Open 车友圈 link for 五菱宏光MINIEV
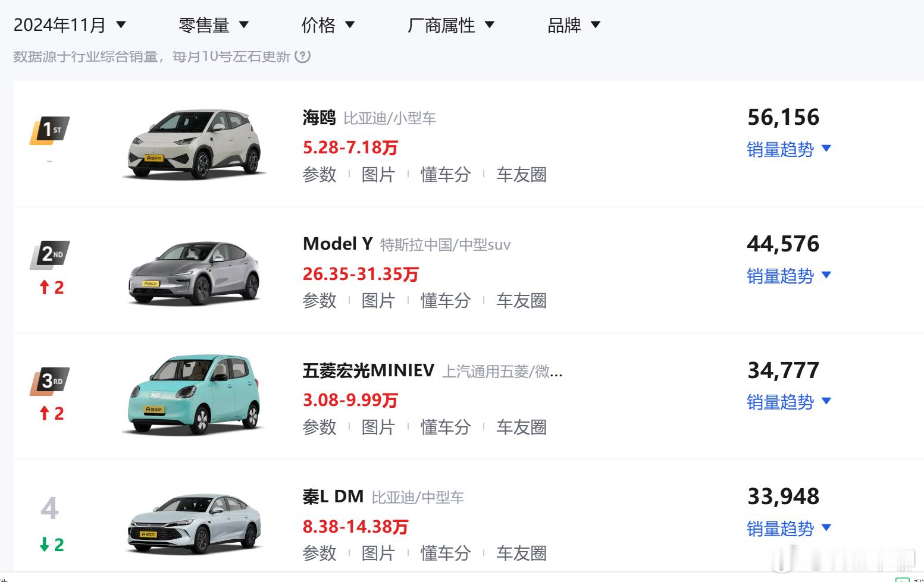 [522, 427]
